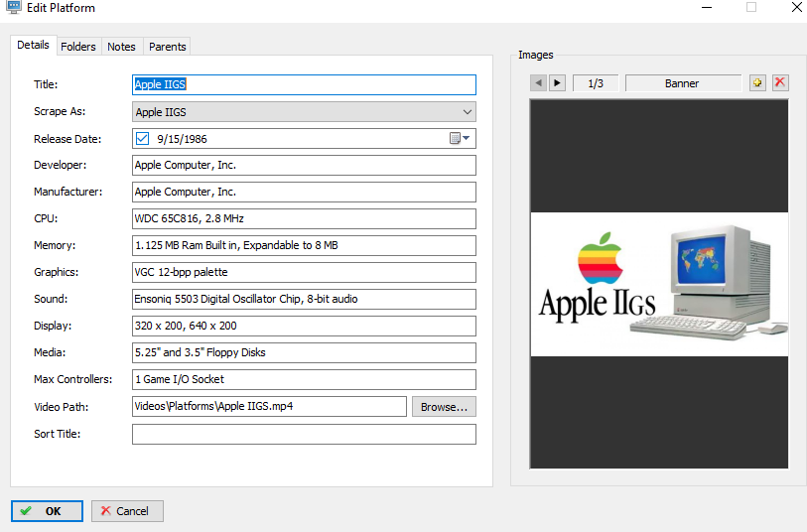Click the Apple IIGS banner image preview
Image resolution: width=807 pixels, height=532 pixels.
[x=659, y=284]
